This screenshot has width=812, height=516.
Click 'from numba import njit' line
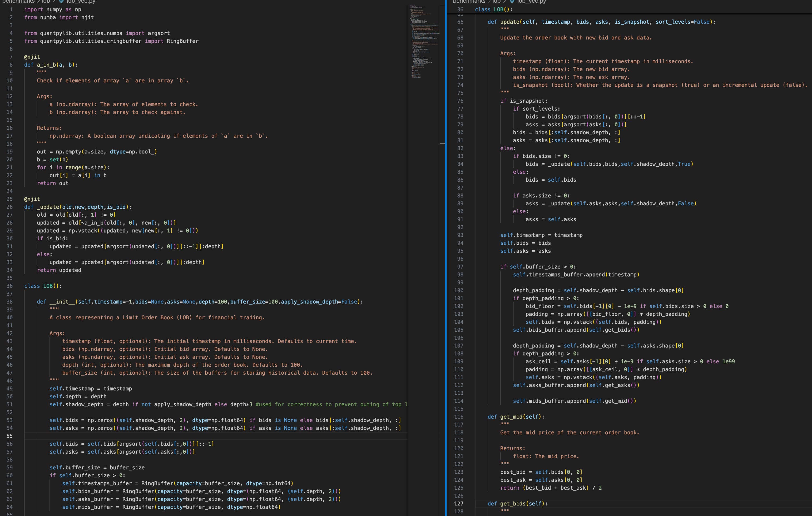(x=59, y=17)
